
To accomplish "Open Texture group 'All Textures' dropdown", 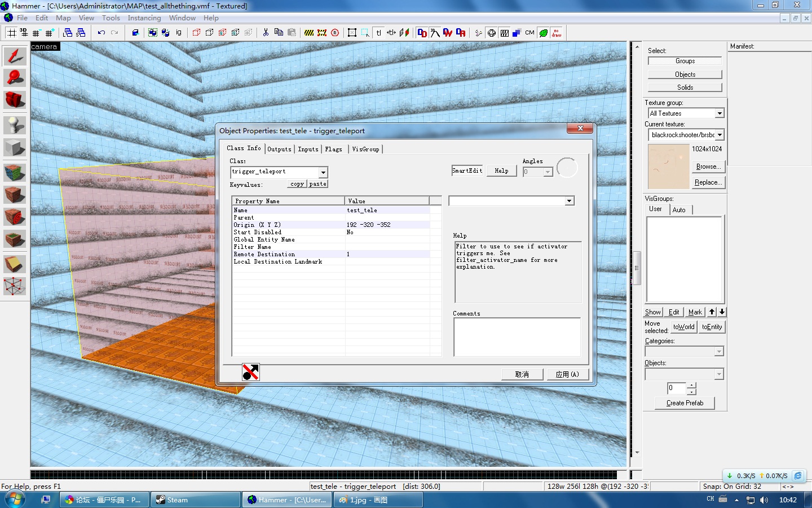I will tap(720, 113).
